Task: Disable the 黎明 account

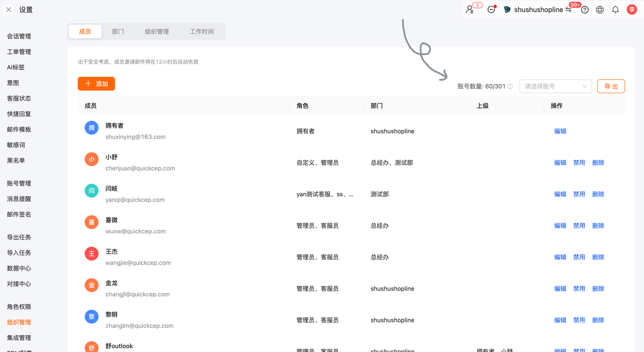Action: pos(579,320)
